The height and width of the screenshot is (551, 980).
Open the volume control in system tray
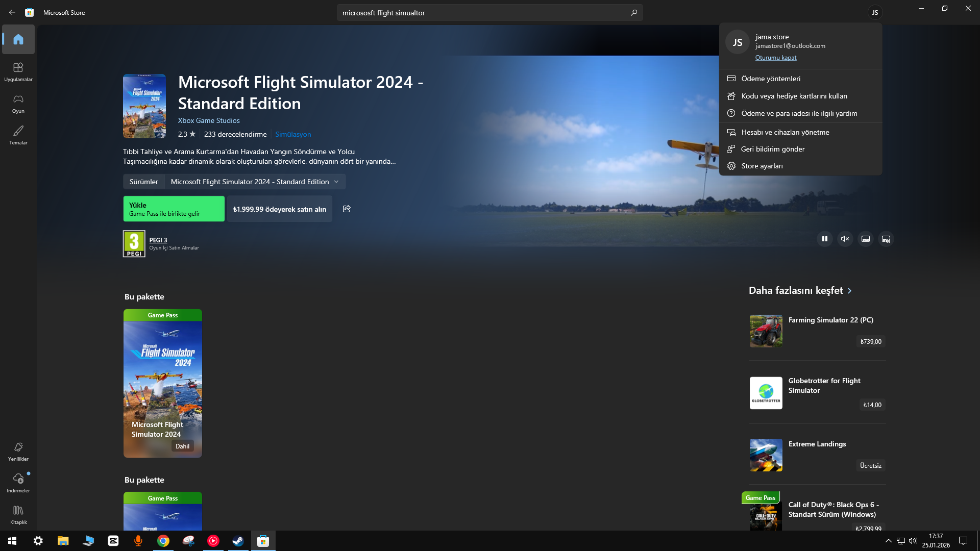913,541
